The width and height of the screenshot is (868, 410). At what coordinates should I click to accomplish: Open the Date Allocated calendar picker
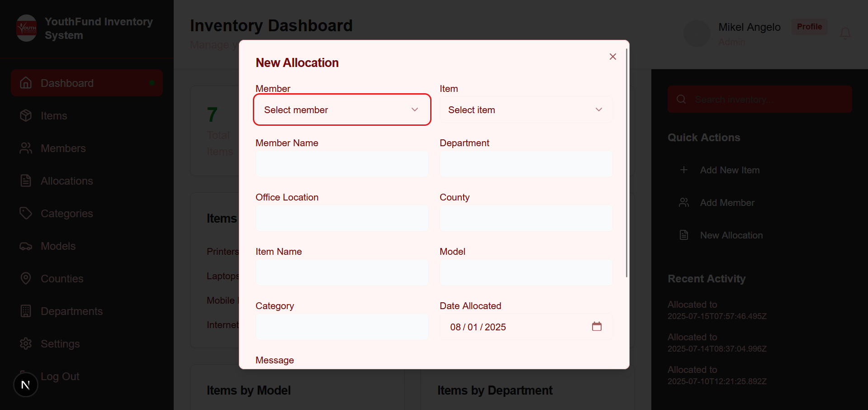[597, 326]
